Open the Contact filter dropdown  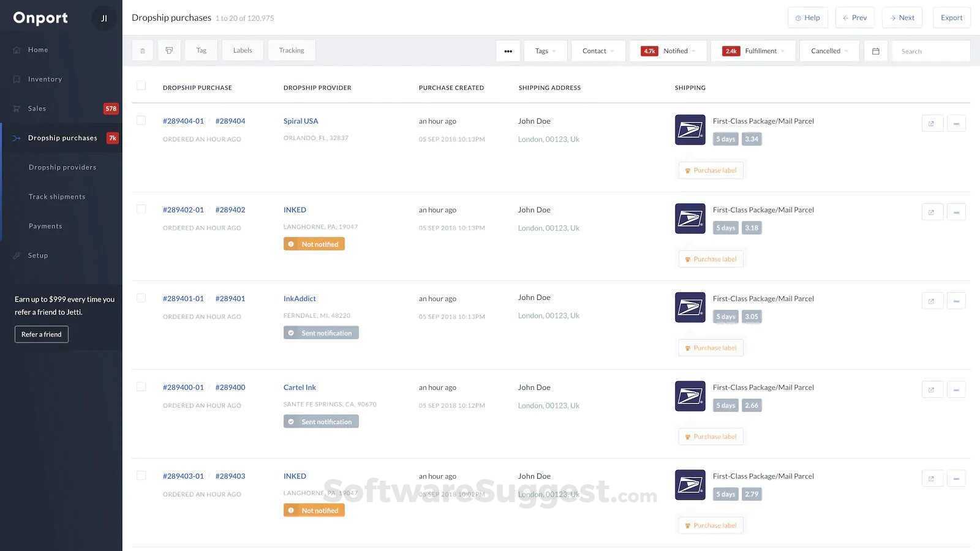[x=597, y=51]
